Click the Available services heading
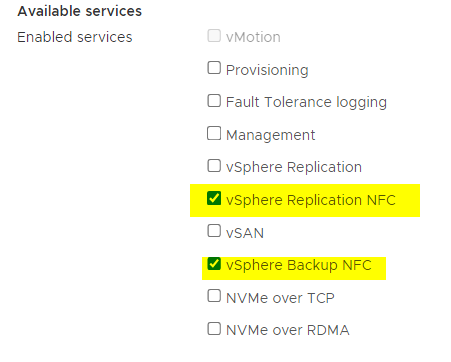Image resolution: width=451 pixels, height=362 pixels. click(80, 11)
